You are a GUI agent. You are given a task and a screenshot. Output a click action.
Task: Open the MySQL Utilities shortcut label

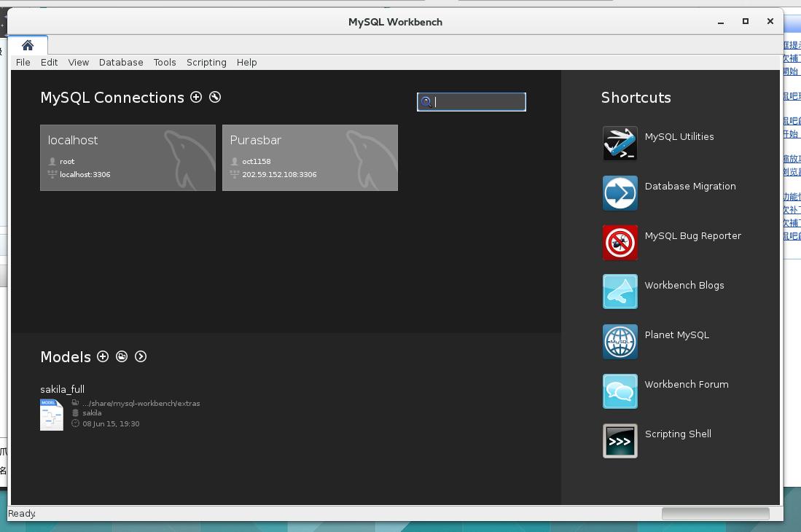pyautogui.click(x=679, y=136)
